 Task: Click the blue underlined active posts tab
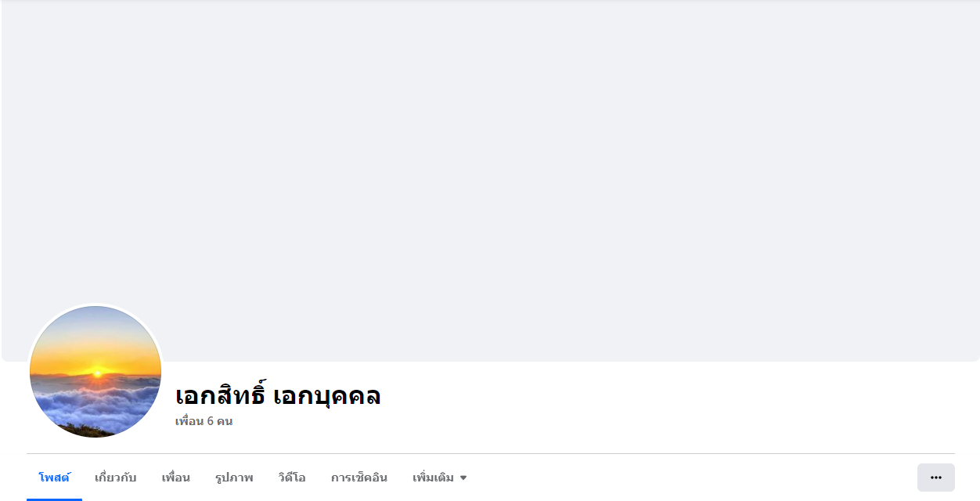pos(54,478)
